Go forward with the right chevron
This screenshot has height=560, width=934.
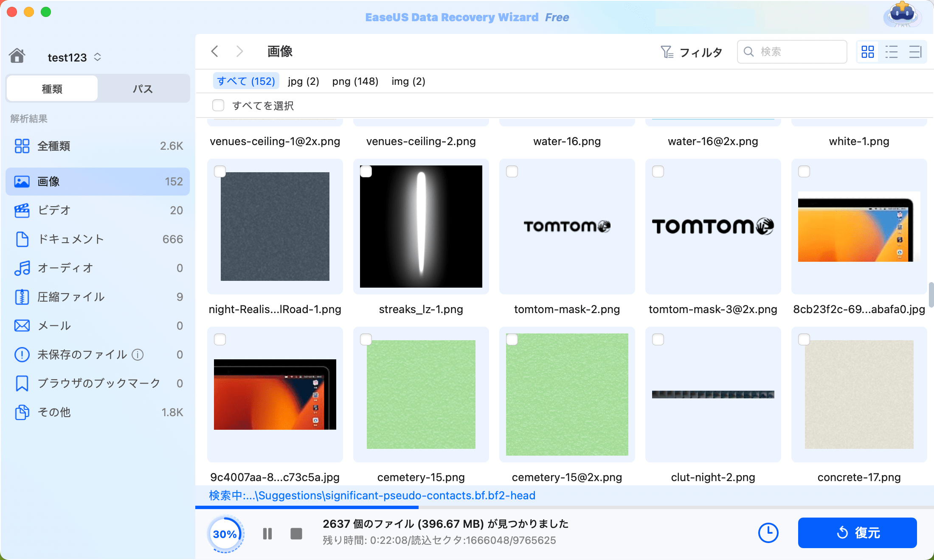pyautogui.click(x=240, y=51)
